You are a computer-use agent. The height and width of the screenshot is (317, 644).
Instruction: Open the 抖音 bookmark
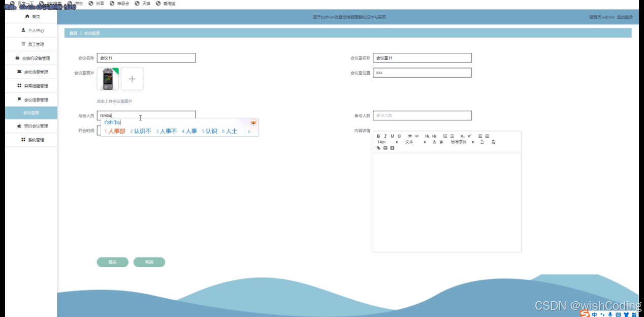tap(96, 3)
